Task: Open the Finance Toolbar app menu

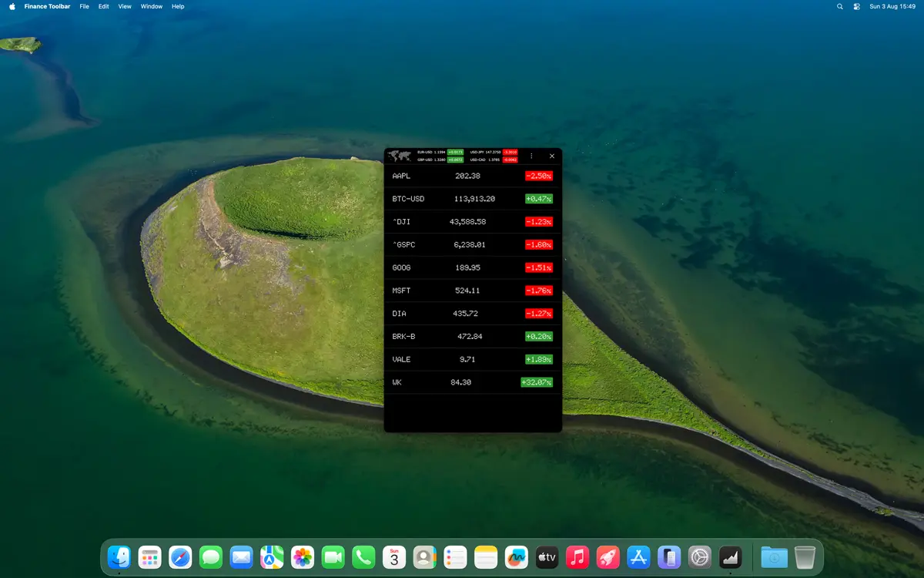Action: point(47,6)
